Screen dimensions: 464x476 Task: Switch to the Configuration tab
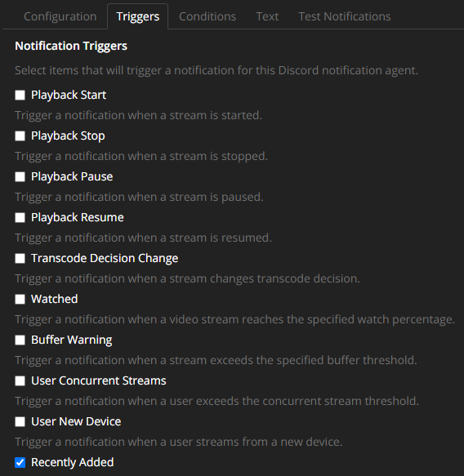point(60,16)
